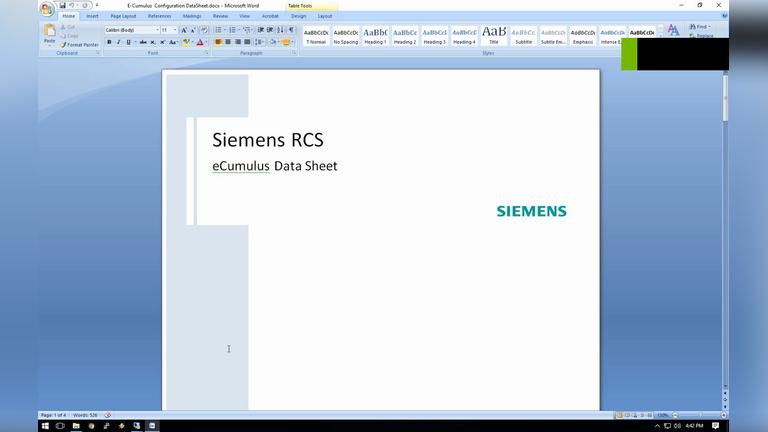Shrink font size with the small A
This screenshot has height=432, width=768.
click(193, 30)
